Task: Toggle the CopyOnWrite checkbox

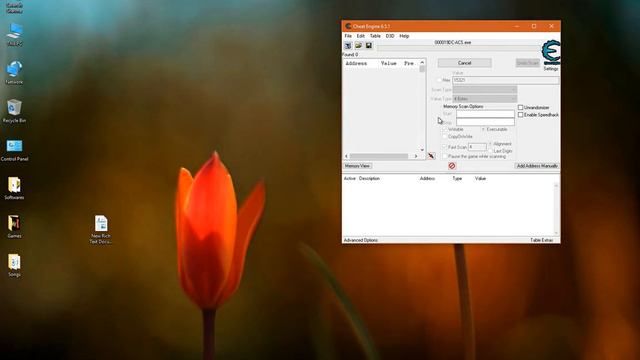Action: 445,136
